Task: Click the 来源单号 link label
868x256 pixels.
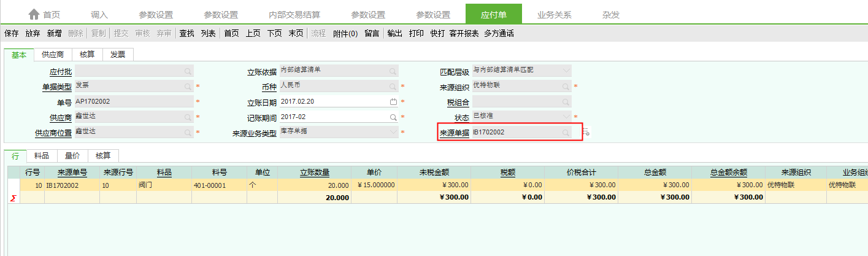Action: click(x=72, y=173)
